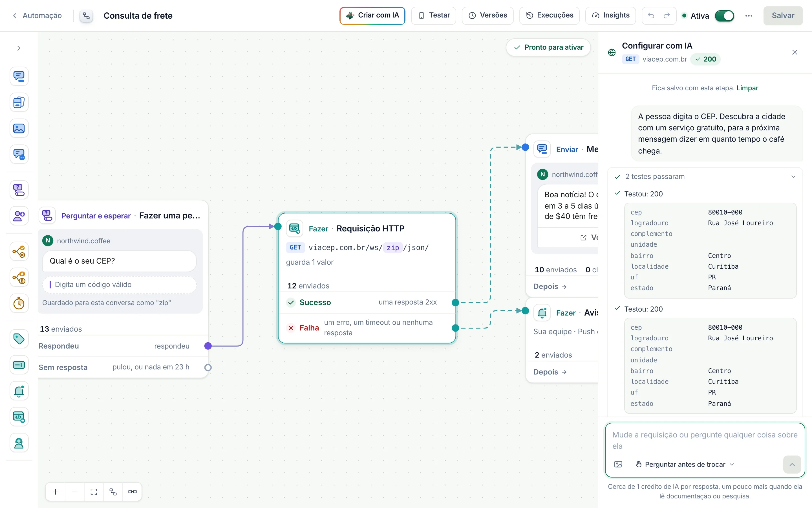Screen dimensions: 812x508
Task: Select the wait timer block icon
Action: [x=19, y=303]
